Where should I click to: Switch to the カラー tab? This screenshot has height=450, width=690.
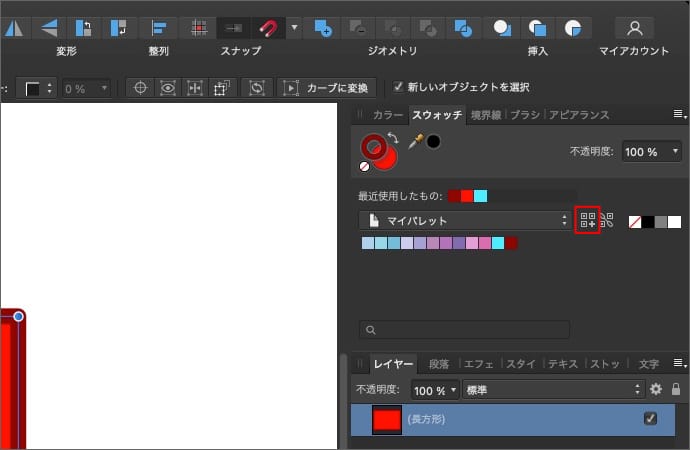[387, 115]
